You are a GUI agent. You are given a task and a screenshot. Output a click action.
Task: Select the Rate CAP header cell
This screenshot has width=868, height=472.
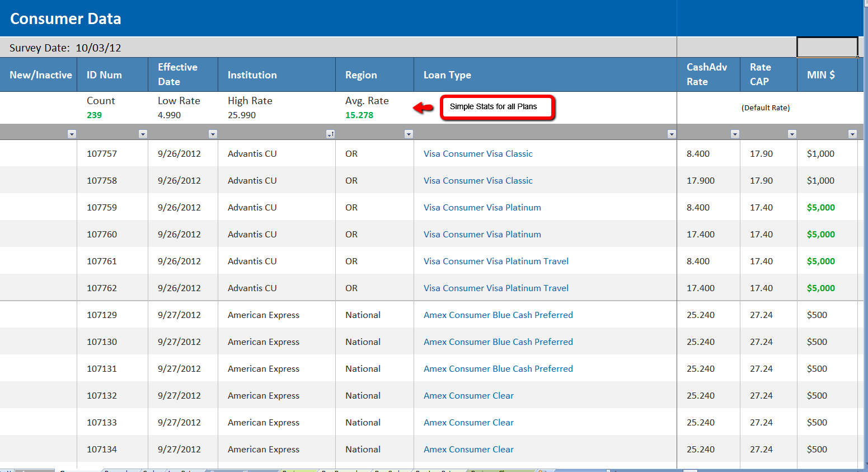tap(768, 74)
